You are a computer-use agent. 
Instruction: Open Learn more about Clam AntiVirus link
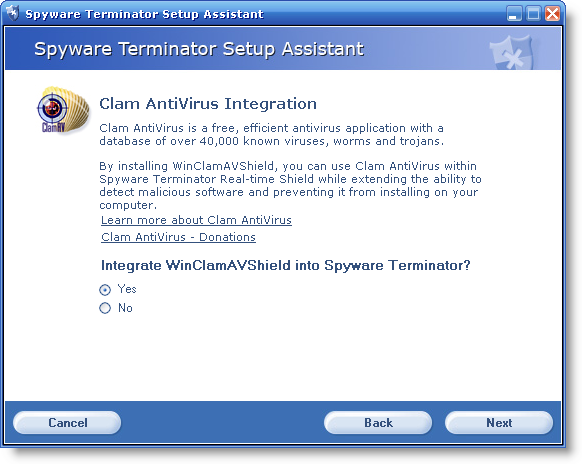[x=196, y=220]
